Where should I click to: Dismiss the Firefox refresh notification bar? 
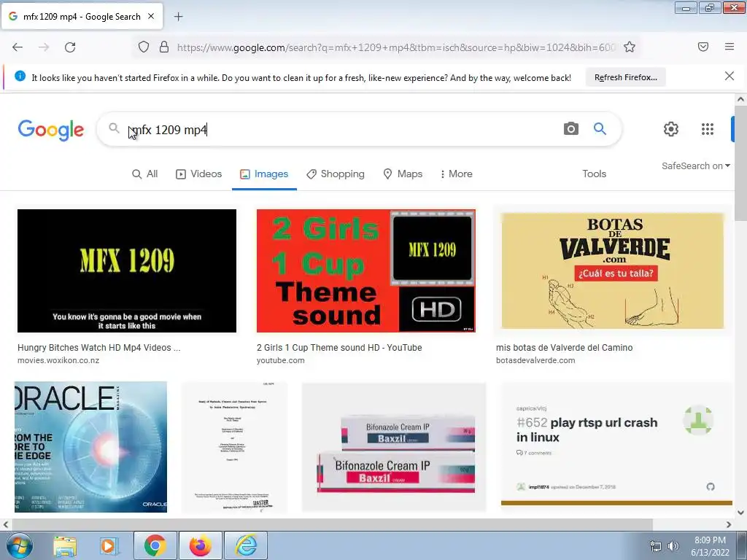tap(729, 76)
